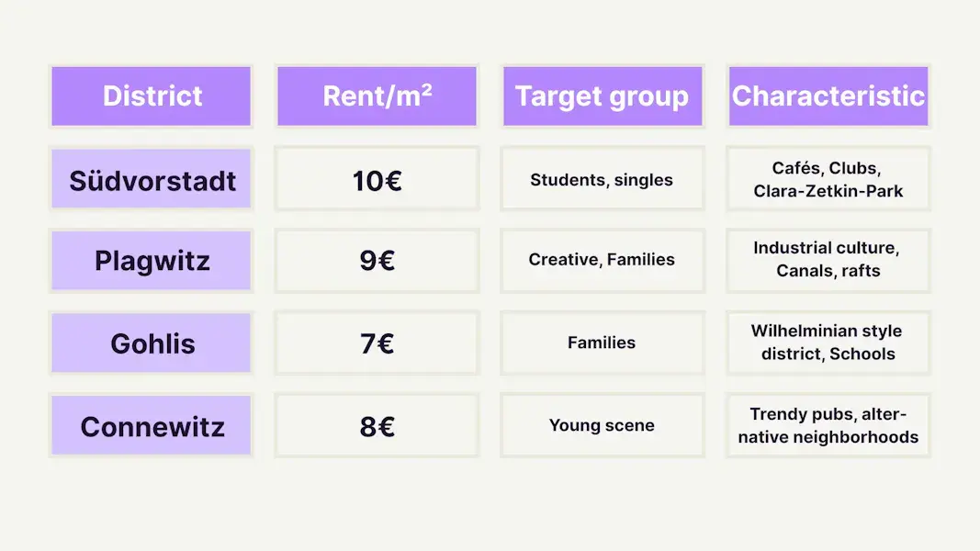The image size is (980, 551).
Task: Click the Students, singles cell
Action: (603, 179)
